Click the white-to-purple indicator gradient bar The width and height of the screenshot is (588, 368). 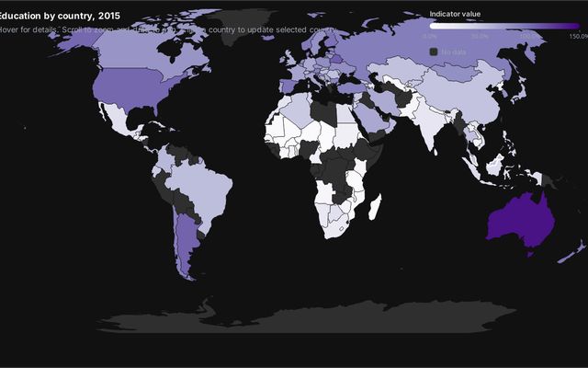coord(504,26)
